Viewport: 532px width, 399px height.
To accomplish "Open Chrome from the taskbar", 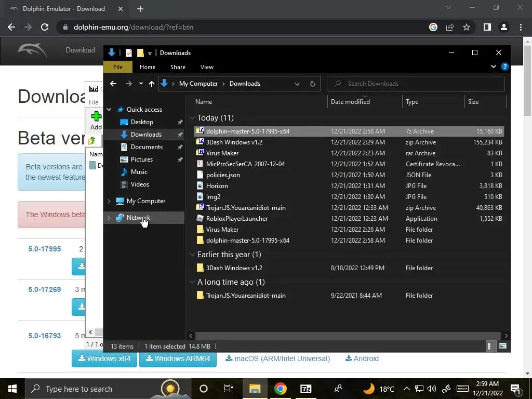I will pos(280,389).
